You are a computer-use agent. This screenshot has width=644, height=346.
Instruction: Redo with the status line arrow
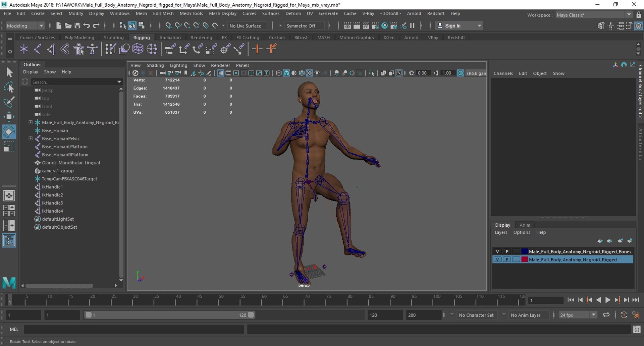pos(96,25)
